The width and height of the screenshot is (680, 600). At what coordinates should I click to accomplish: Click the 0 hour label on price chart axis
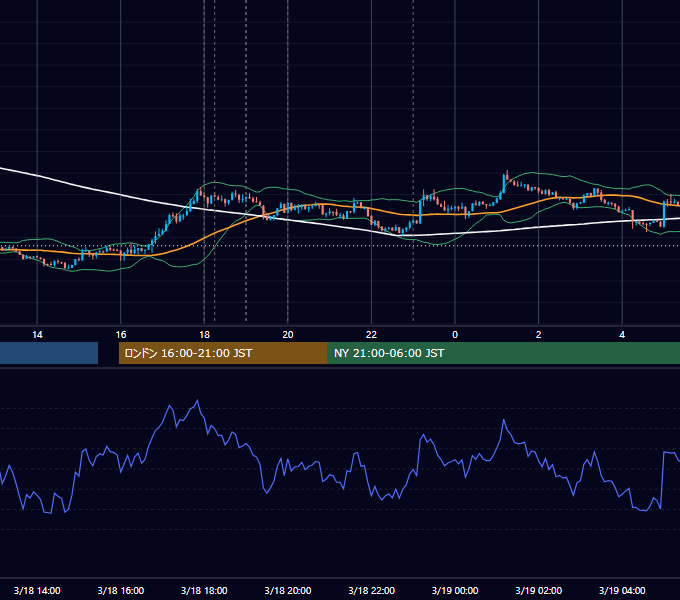coord(455,335)
